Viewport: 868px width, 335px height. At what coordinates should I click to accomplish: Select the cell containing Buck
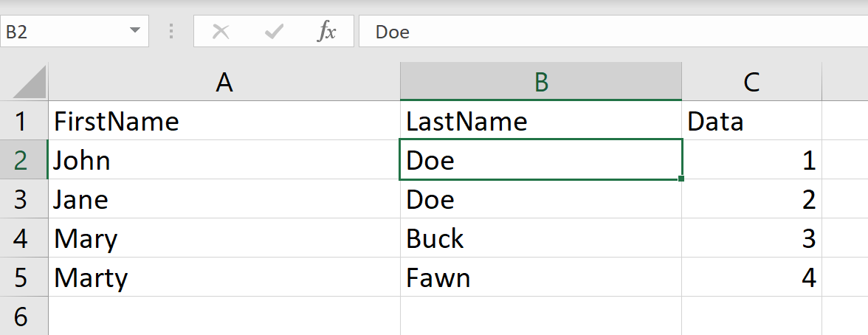(x=541, y=238)
